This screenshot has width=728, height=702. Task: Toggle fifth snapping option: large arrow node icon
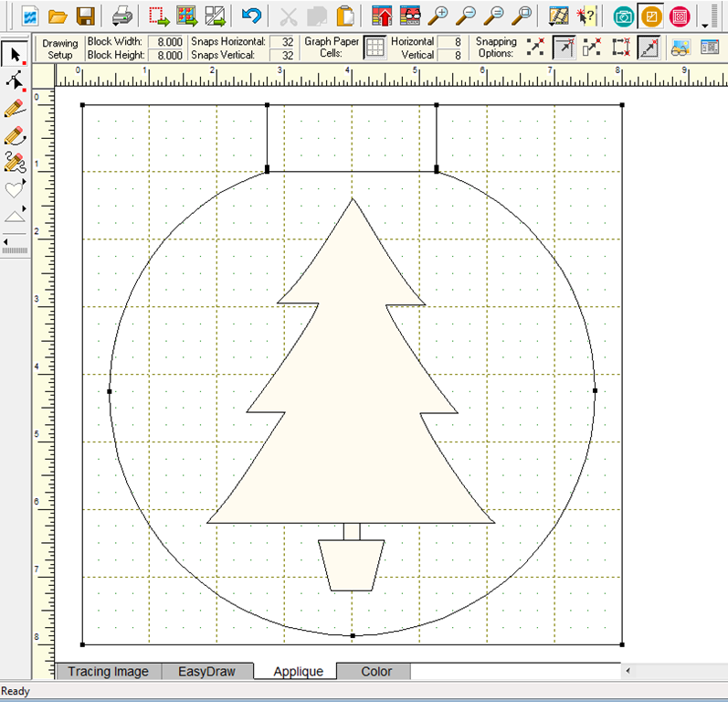(649, 48)
